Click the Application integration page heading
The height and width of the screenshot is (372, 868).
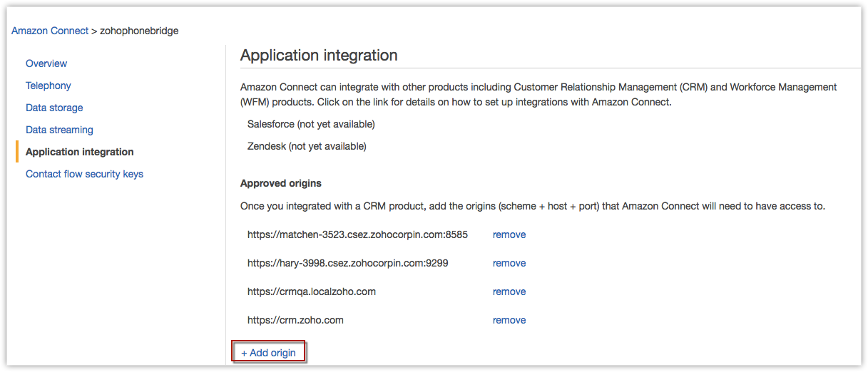click(x=319, y=56)
